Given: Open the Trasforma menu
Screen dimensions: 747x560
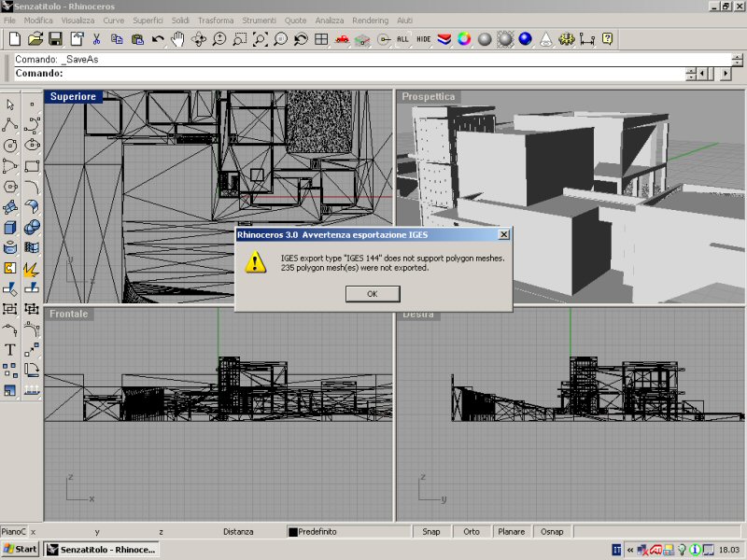Looking at the screenshot, I should pyautogui.click(x=216, y=21).
